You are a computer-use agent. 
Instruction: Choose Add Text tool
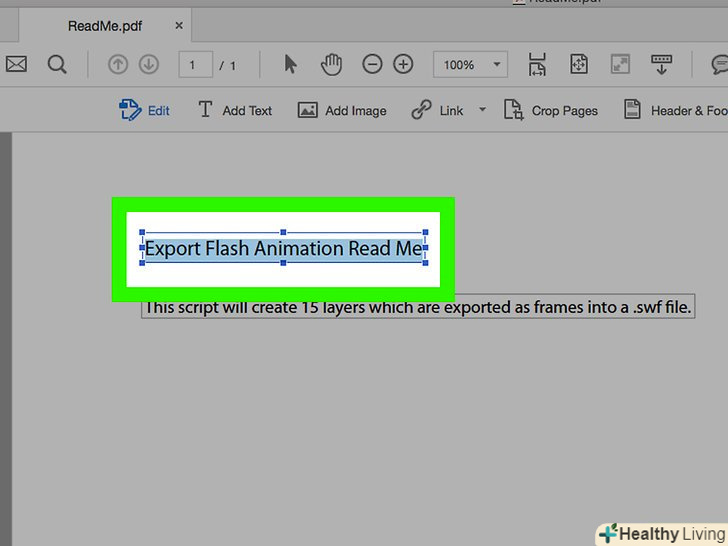235,110
